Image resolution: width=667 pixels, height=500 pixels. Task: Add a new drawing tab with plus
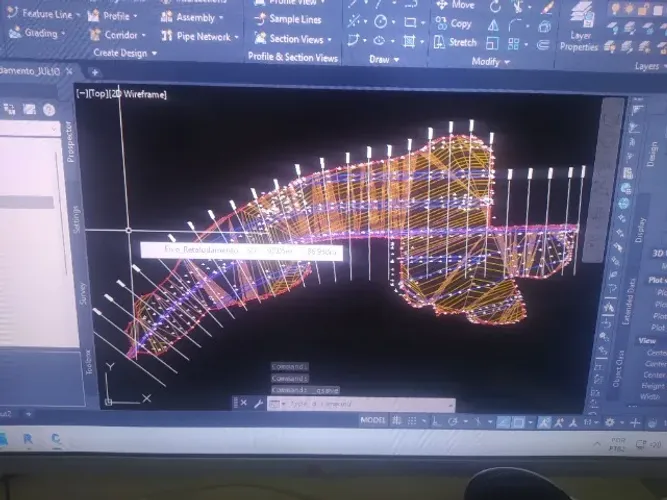pyautogui.click(x=94, y=72)
